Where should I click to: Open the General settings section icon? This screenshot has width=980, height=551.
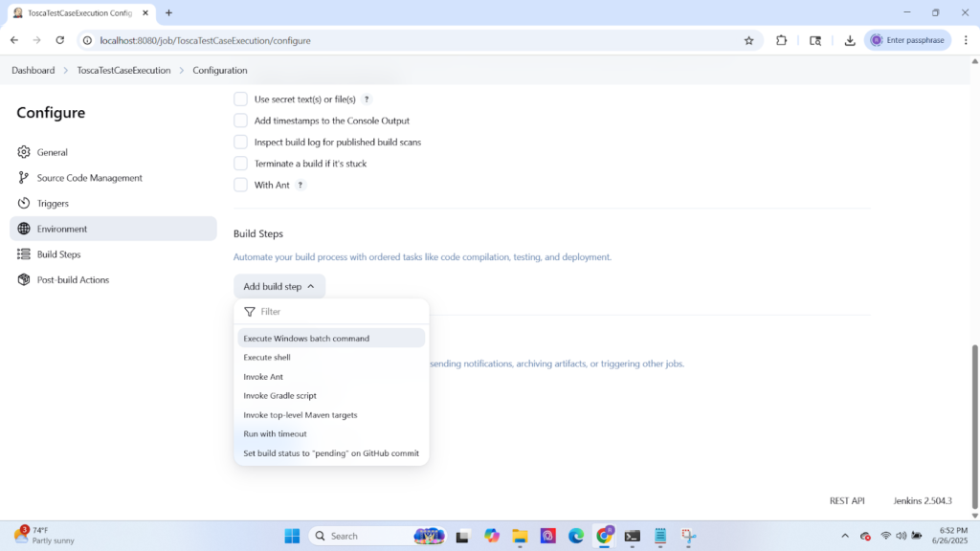tap(23, 152)
